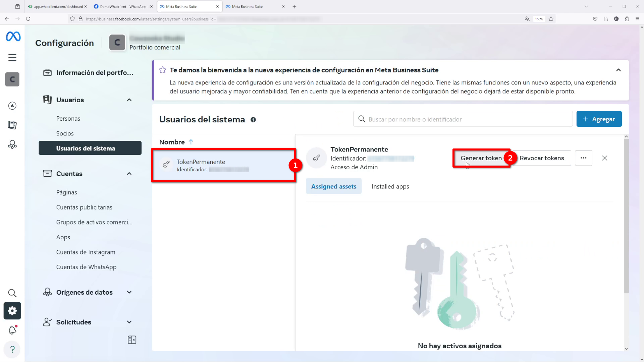
Task: Click the browser back arrow
Action: point(7,19)
